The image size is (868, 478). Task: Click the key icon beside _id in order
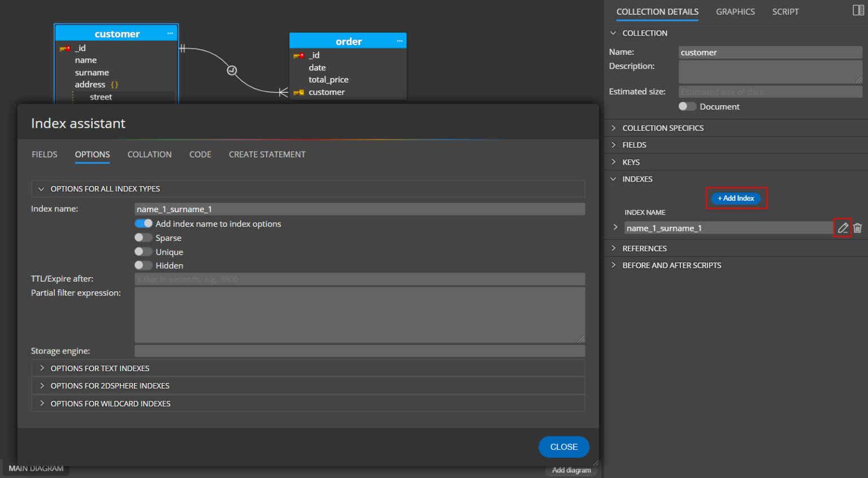click(298, 55)
